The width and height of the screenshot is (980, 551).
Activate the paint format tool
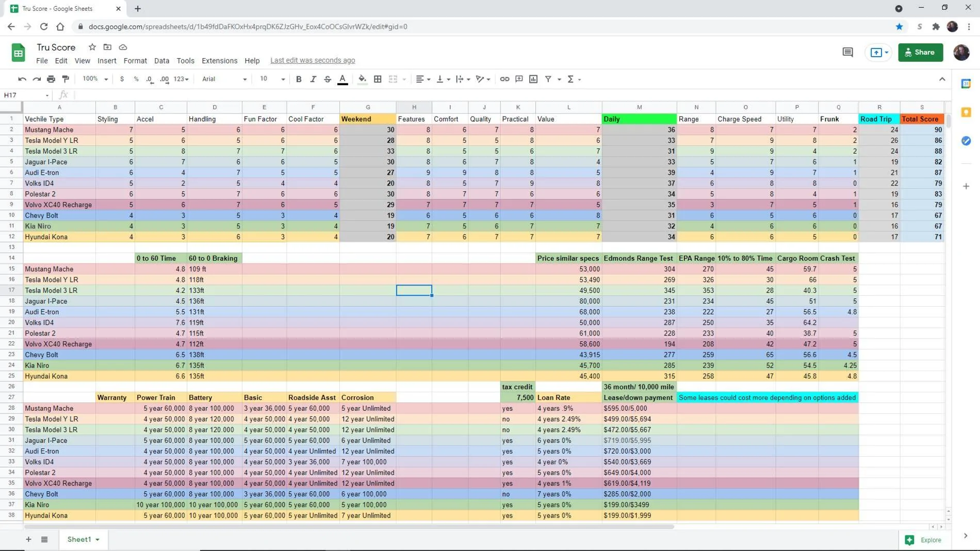(66, 79)
